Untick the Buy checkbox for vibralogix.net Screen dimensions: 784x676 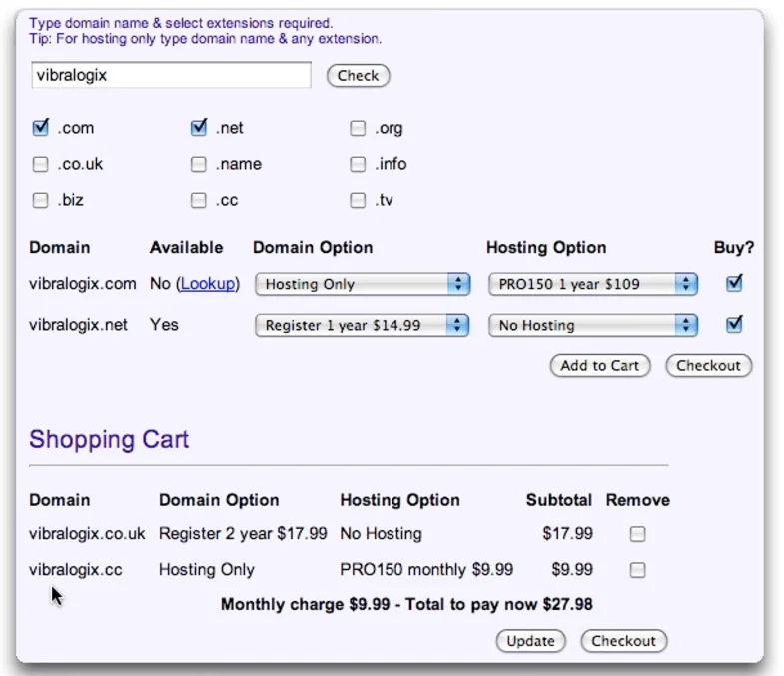tap(735, 324)
